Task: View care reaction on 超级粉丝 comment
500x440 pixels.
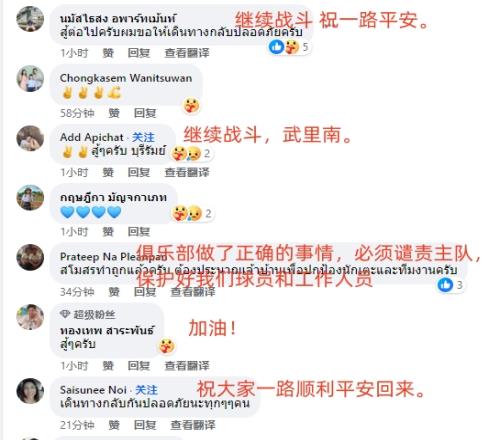Action: tap(167, 346)
